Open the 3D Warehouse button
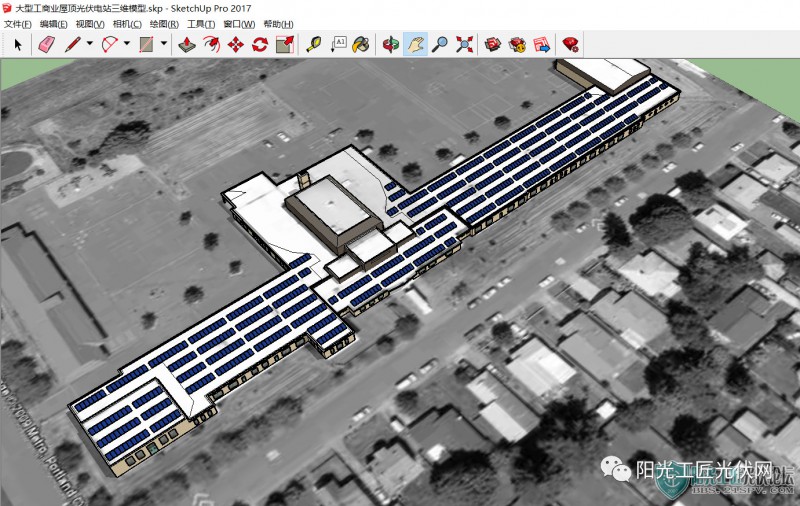 pos(493,44)
